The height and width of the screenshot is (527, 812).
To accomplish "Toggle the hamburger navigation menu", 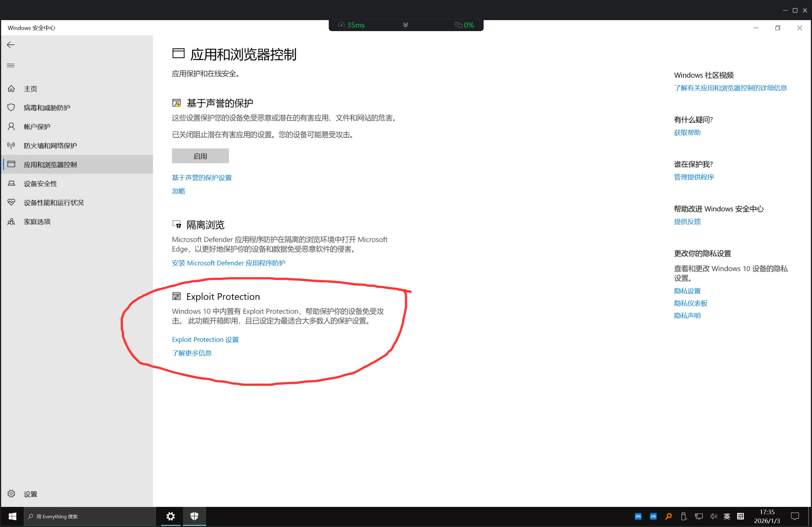I will [11, 65].
